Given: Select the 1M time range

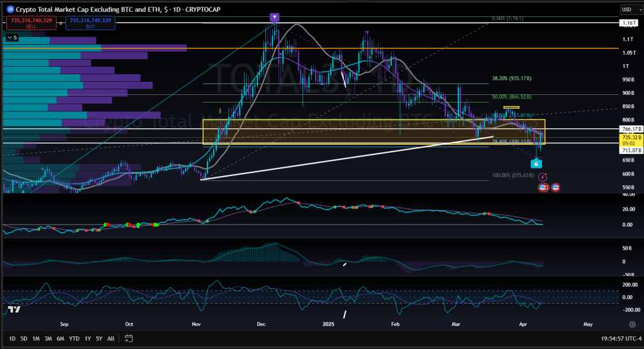Looking at the screenshot, I should (x=36, y=338).
